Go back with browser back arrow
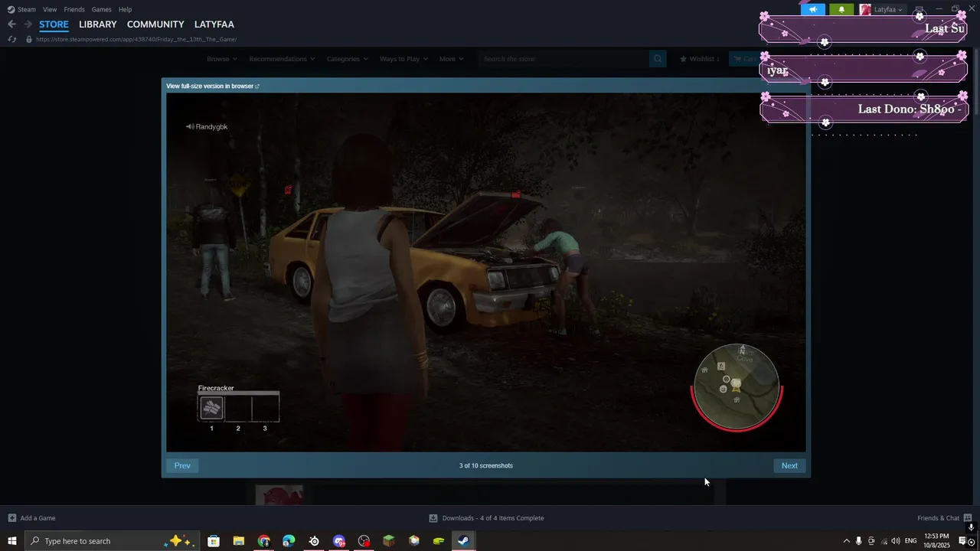 click(x=11, y=24)
